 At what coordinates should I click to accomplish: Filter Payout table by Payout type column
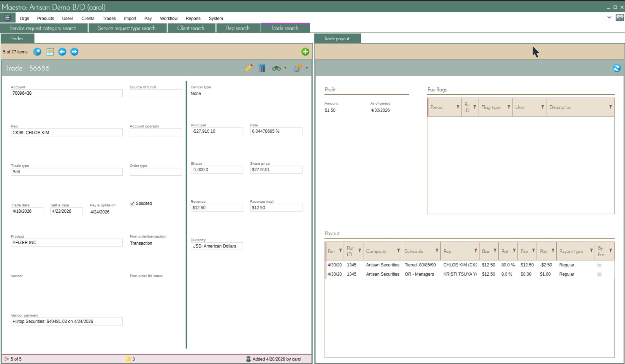(591, 250)
